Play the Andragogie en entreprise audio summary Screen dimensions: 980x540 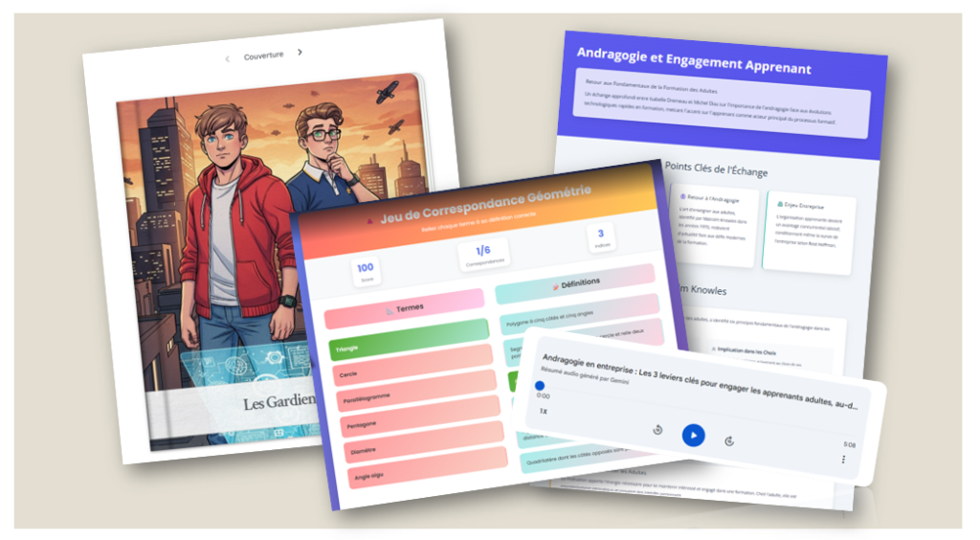tap(693, 436)
